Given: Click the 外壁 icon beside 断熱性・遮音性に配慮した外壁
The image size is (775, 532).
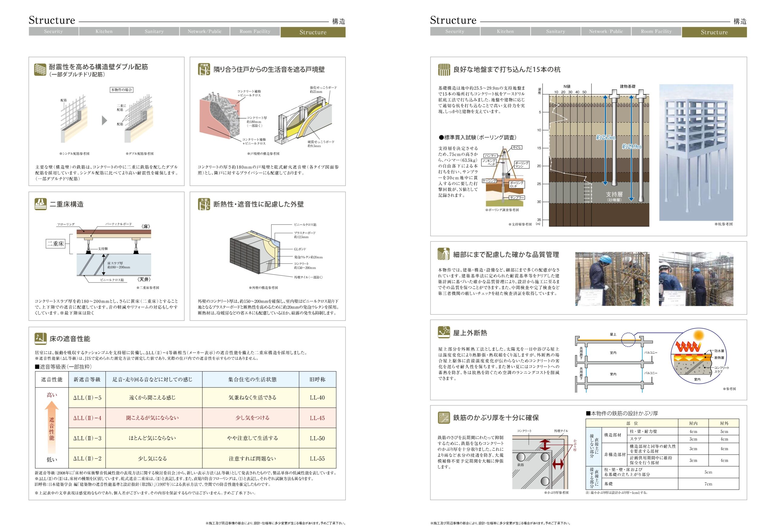Looking at the screenshot, I should point(204,204).
